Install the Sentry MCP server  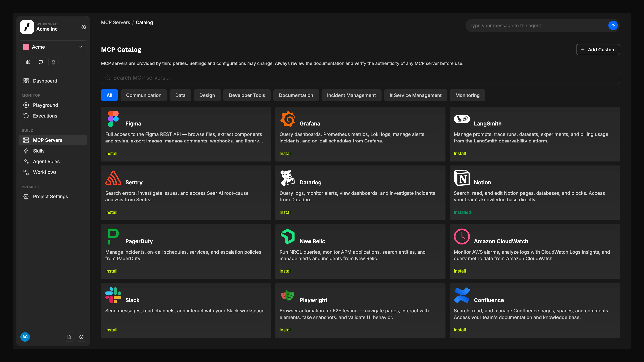(111, 212)
